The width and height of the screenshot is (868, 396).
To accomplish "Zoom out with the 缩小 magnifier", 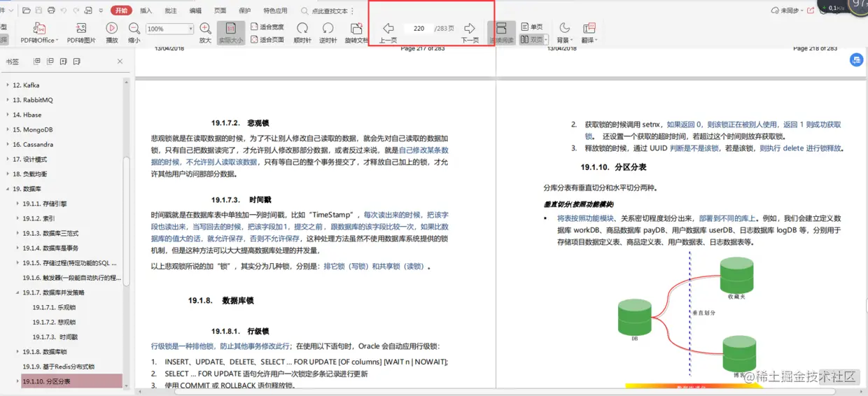I will (134, 32).
